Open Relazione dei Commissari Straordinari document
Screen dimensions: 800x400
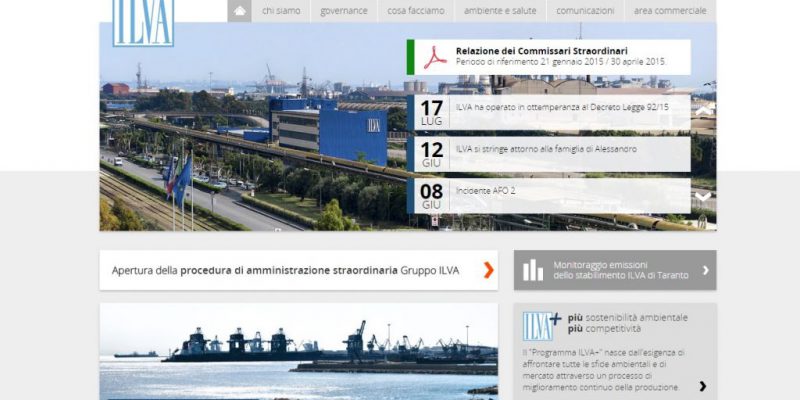[x=548, y=57]
